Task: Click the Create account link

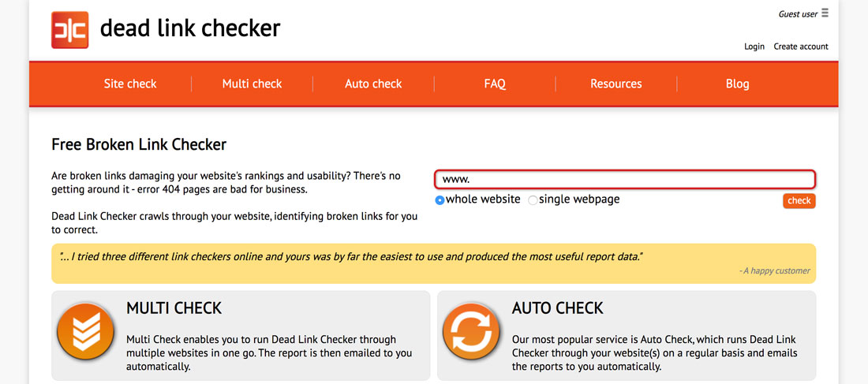Action: [801, 47]
